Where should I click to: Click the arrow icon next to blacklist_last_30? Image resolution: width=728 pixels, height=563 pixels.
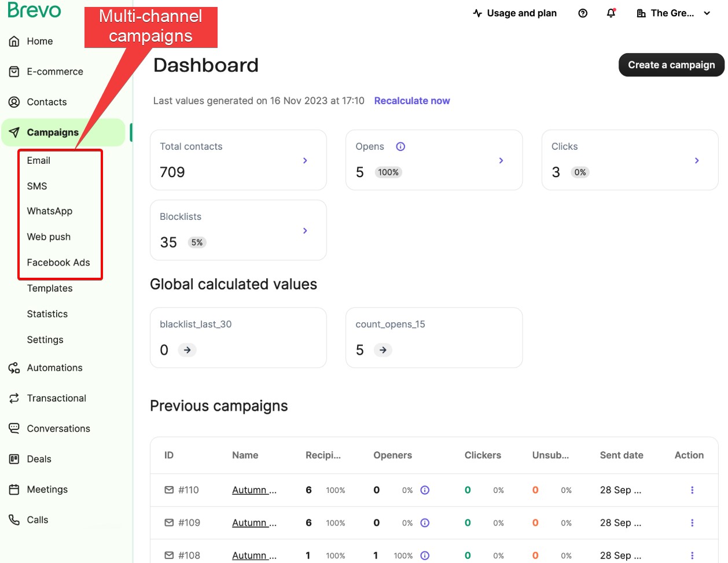click(187, 350)
